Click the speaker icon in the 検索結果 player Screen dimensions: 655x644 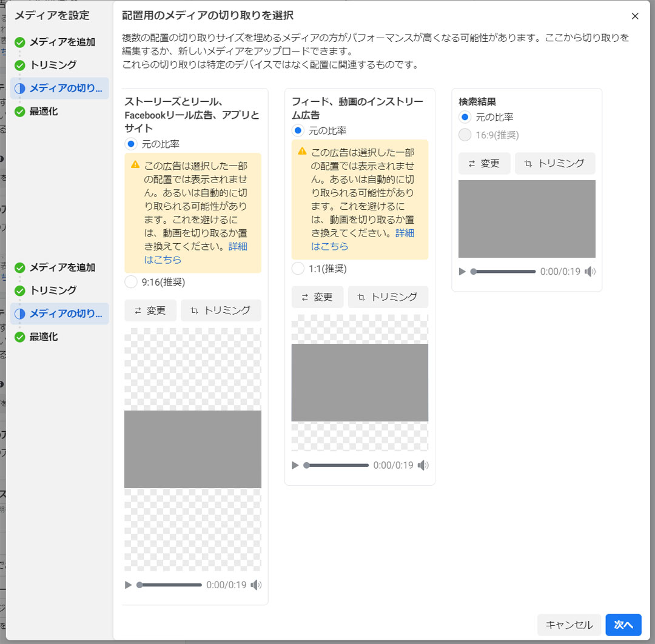point(589,271)
